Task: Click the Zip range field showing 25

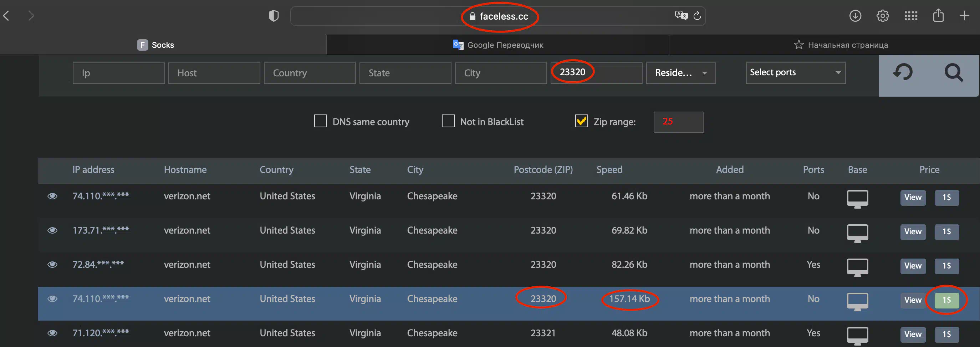Action: click(x=678, y=122)
